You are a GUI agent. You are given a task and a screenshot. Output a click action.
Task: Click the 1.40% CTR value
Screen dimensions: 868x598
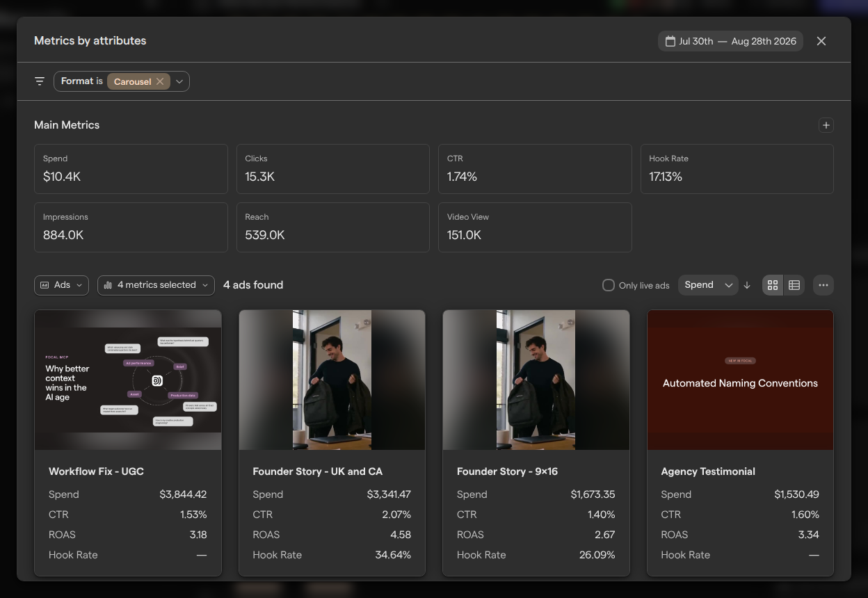pyautogui.click(x=601, y=515)
